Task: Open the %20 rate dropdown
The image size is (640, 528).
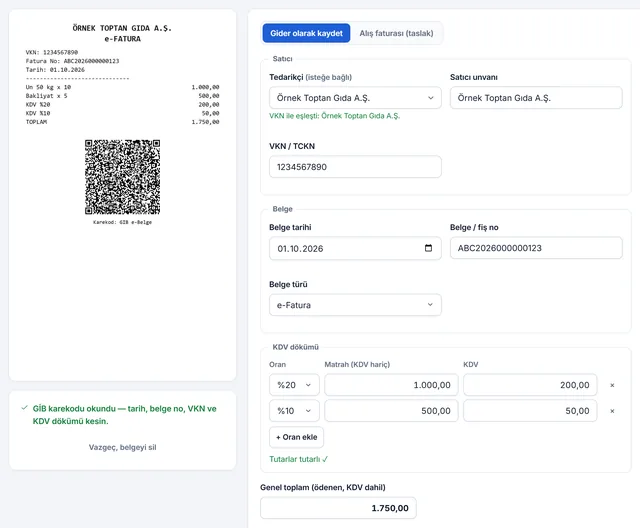Action: 294,385
